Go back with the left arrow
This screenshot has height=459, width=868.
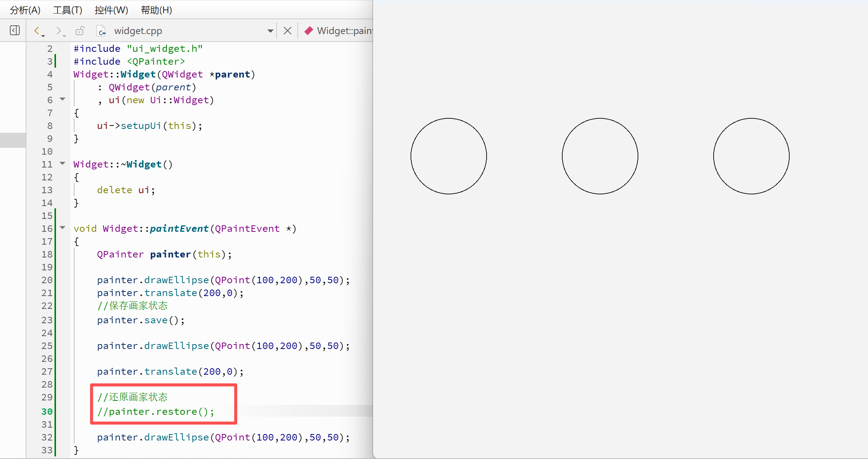point(37,30)
